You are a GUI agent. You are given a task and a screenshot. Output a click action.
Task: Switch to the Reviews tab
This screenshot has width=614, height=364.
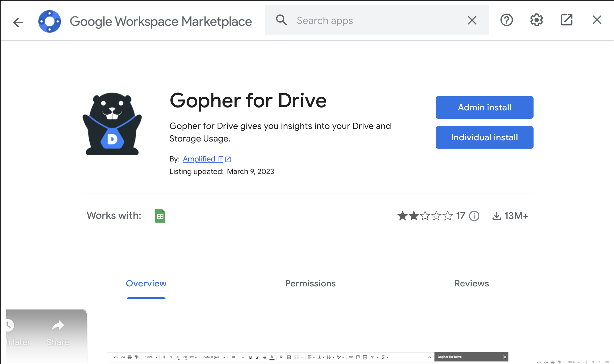[x=471, y=283]
